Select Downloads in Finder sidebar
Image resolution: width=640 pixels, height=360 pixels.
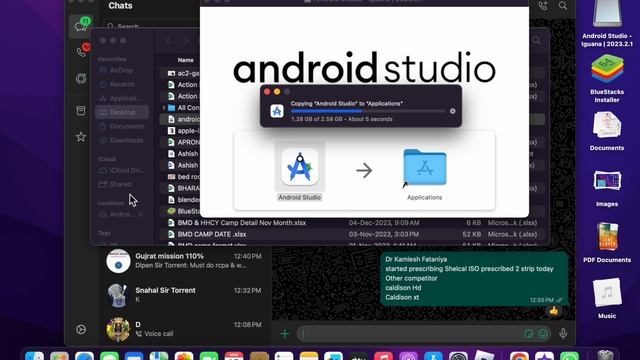121,140
